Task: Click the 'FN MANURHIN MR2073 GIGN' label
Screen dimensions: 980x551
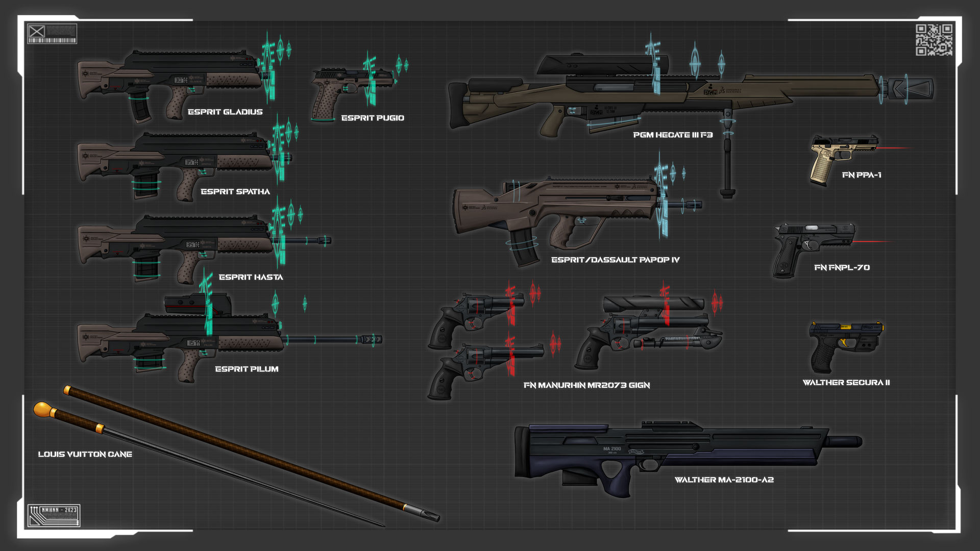Action: click(587, 385)
